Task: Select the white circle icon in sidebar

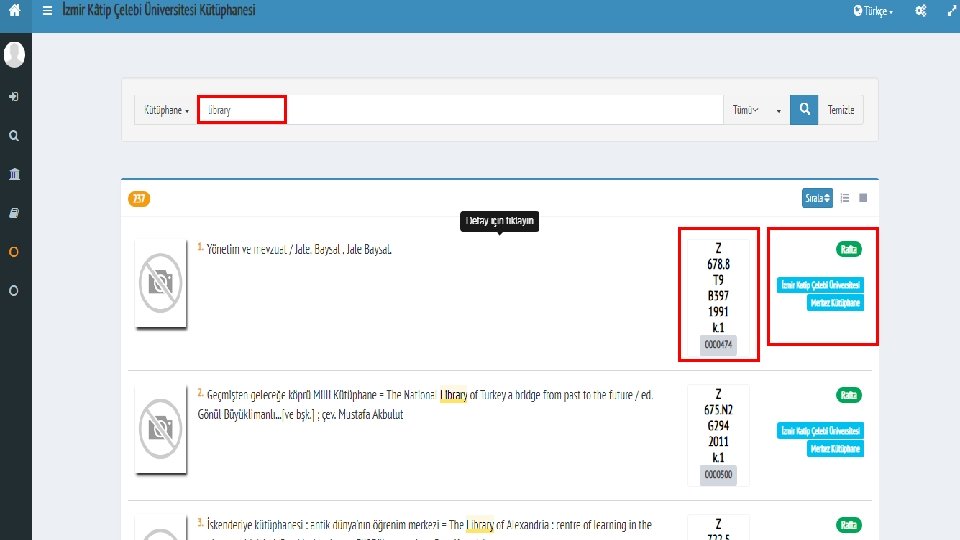Action: point(13,291)
